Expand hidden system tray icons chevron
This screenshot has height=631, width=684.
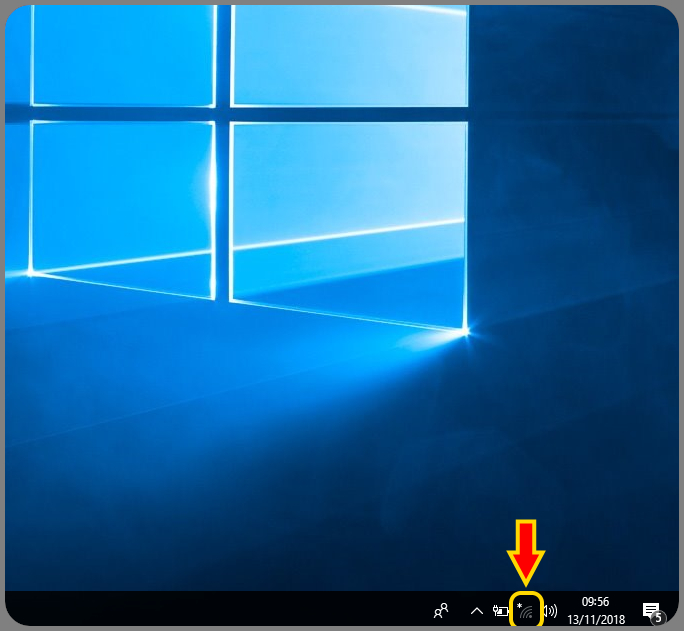(477, 611)
